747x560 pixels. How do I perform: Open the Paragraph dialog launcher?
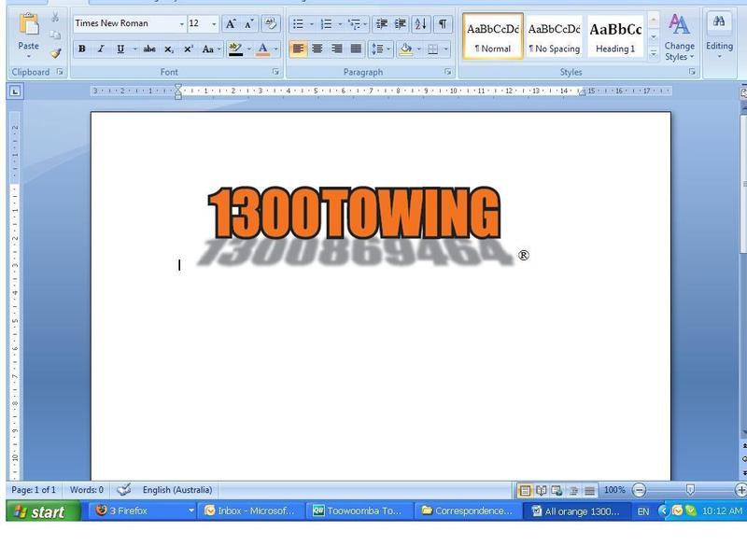pos(448,72)
